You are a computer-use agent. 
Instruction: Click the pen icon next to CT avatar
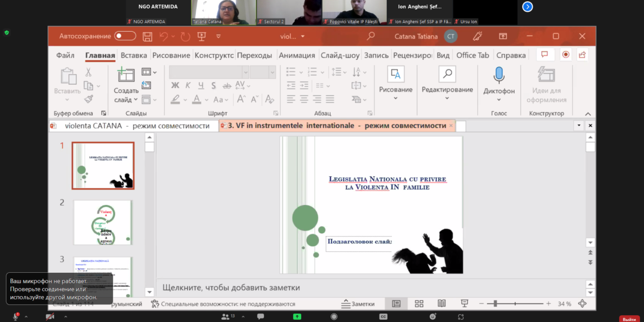click(477, 36)
